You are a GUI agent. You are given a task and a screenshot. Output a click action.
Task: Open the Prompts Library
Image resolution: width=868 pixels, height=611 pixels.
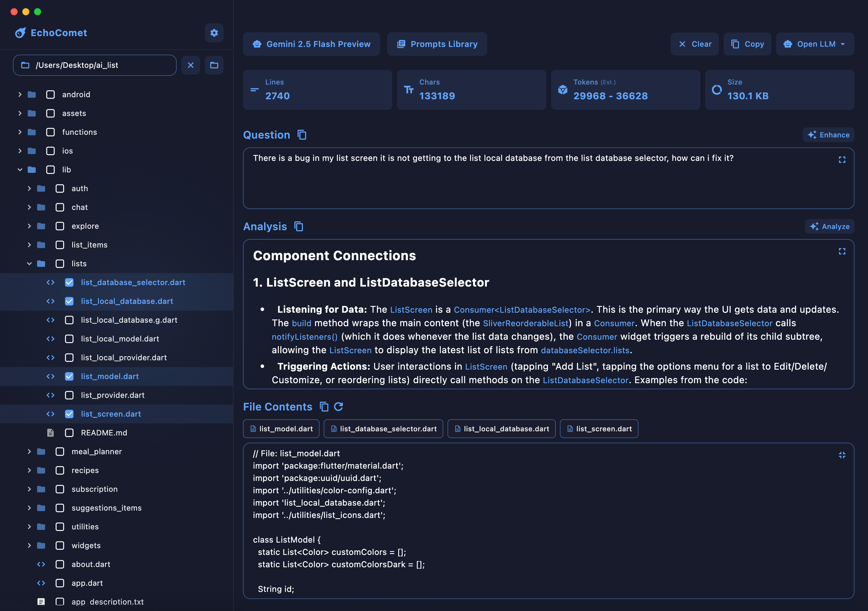(x=437, y=44)
